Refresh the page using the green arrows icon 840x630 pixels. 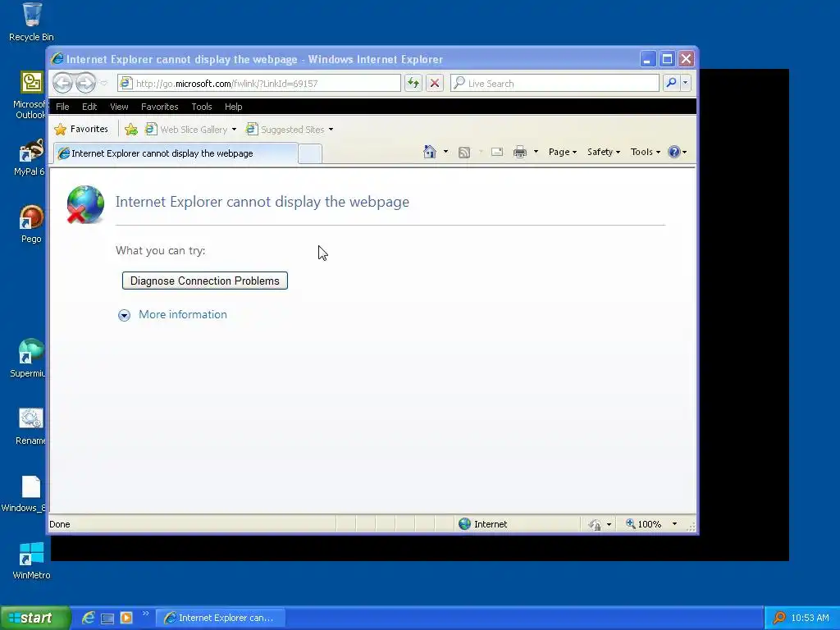413,83
